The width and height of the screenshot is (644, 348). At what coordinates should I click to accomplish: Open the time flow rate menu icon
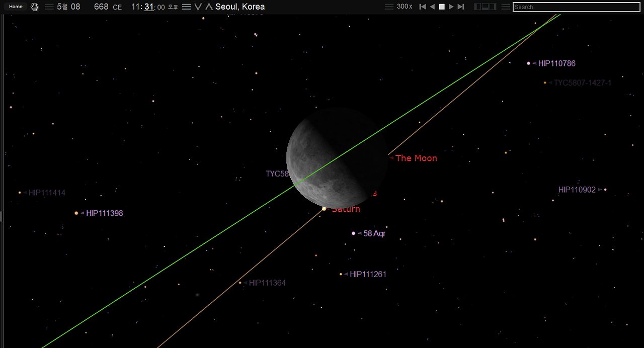coord(389,7)
